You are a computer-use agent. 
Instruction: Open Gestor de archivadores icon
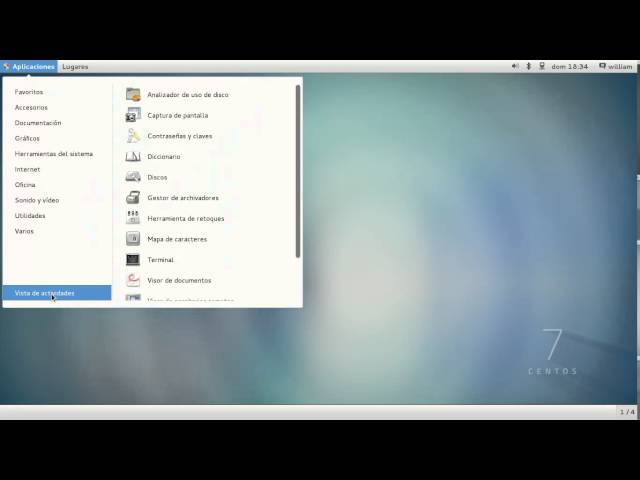(x=133, y=198)
